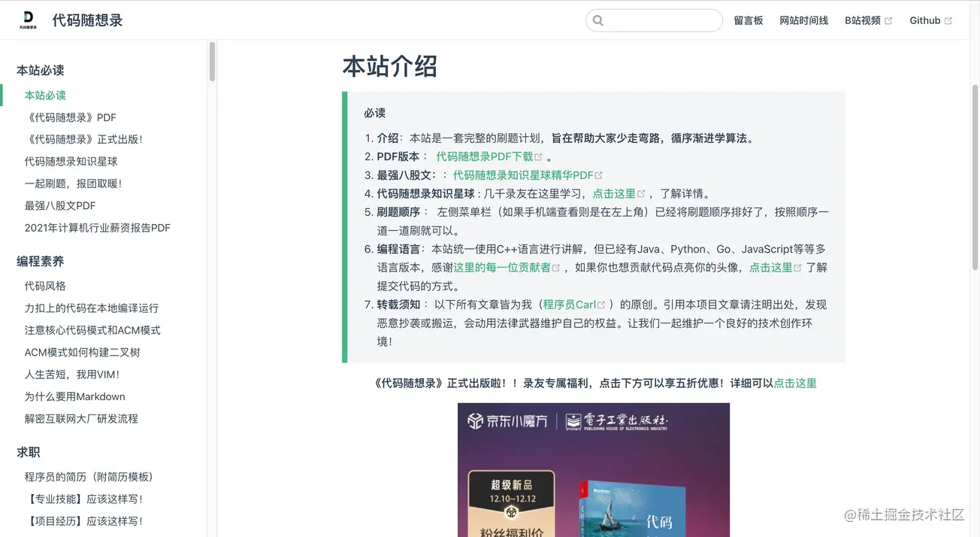Focus the search input field
The width and height of the screenshot is (980, 537).
(654, 20)
